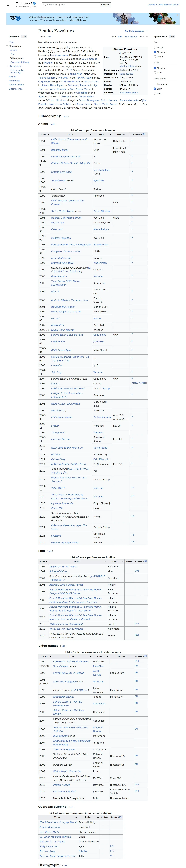Jump to Video games in contents
This screenshot has height=868, width=186.
click(x=18, y=58)
